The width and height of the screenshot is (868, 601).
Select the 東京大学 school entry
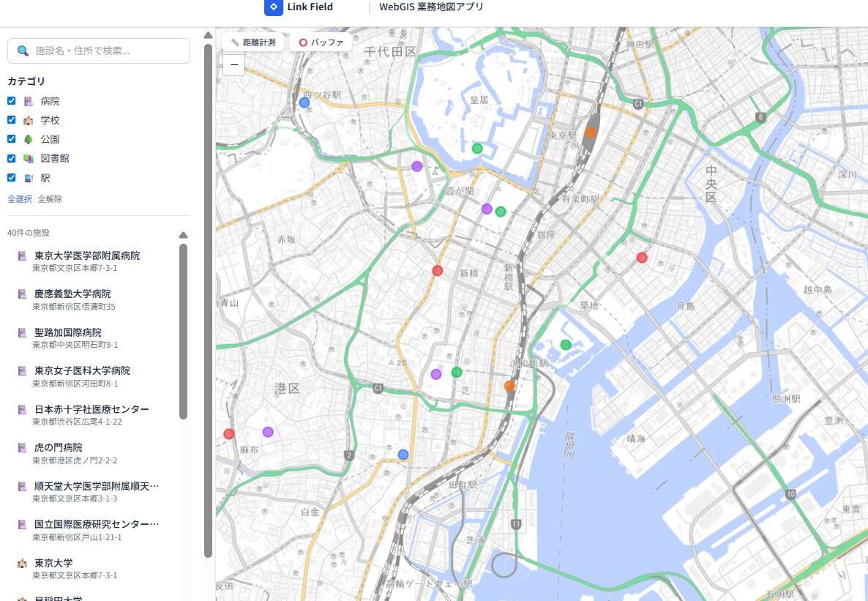pos(94,568)
